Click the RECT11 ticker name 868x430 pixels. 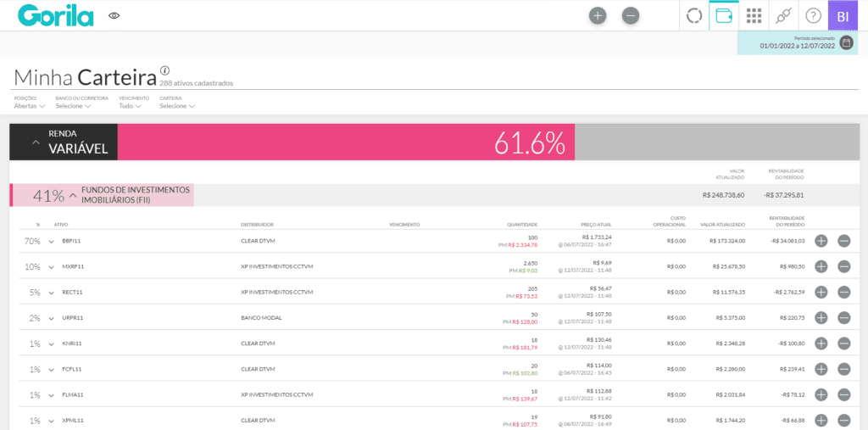click(72, 292)
